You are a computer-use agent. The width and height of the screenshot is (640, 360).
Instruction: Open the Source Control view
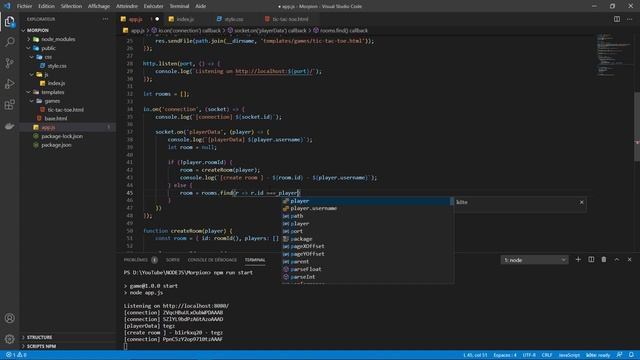[x=9, y=63]
